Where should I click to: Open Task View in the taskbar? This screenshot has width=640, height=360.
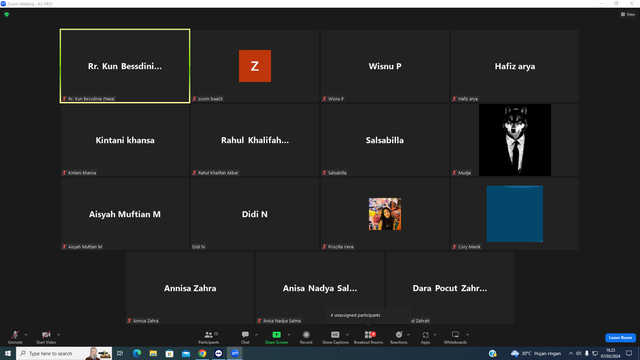120,353
